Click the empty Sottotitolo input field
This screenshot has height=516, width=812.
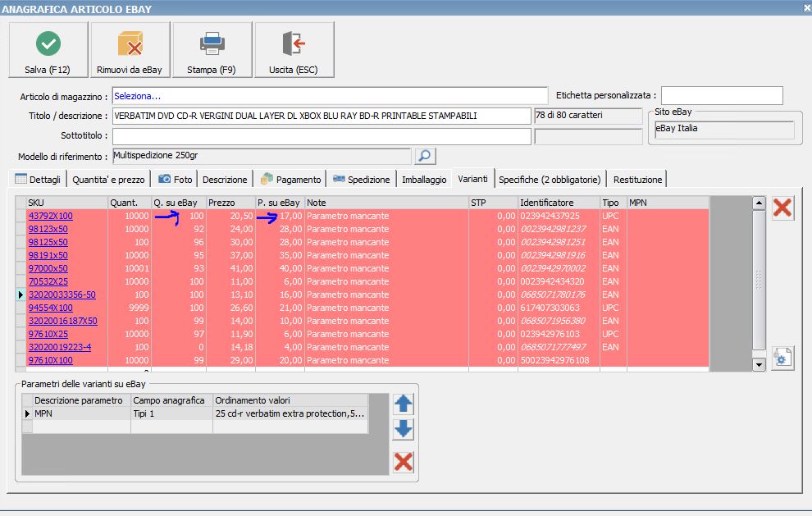[x=322, y=135]
